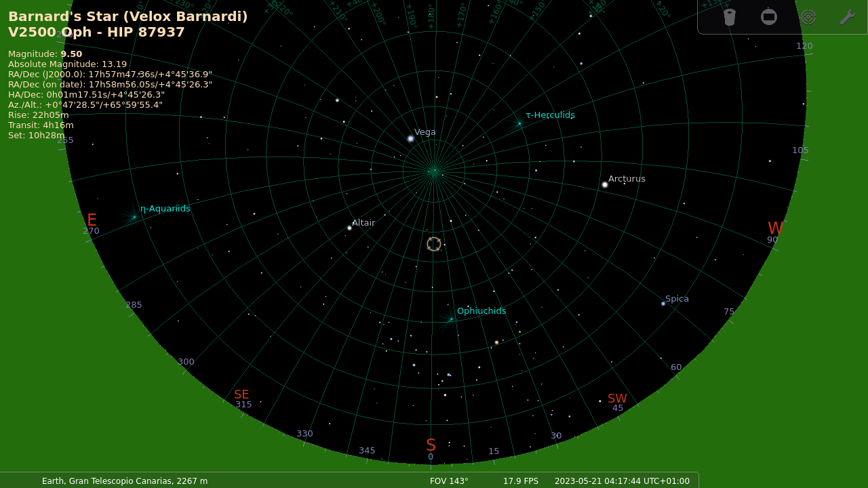Click the SW cardinal point label
The width and height of the screenshot is (868, 488).
(617, 399)
